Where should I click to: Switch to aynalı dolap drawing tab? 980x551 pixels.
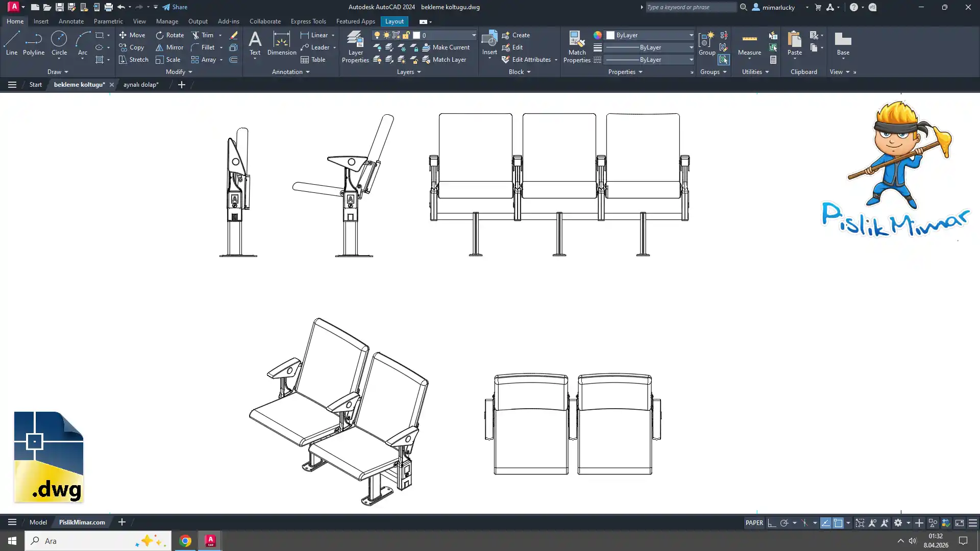[141, 85]
